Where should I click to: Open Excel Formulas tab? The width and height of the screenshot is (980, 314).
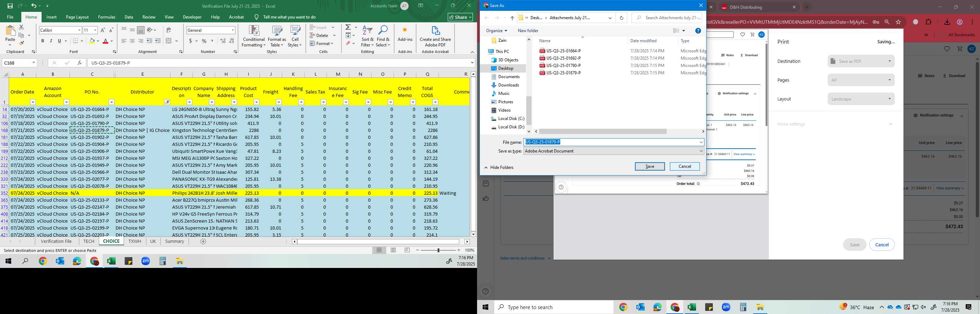point(107,17)
